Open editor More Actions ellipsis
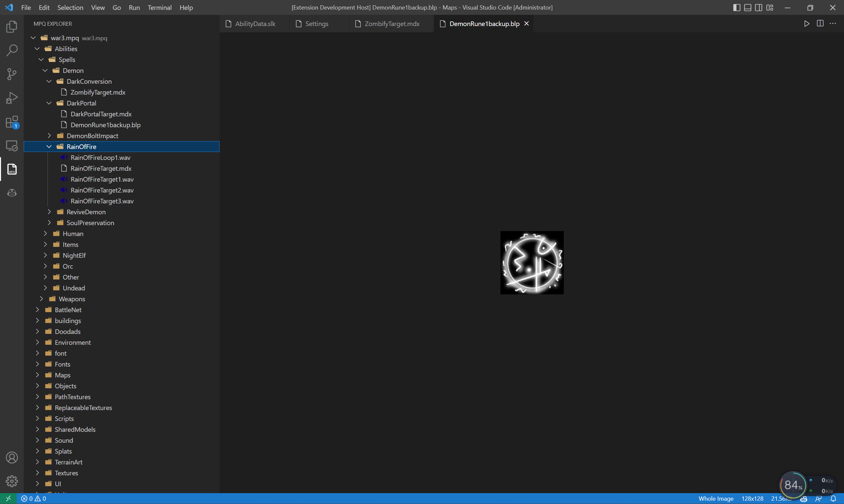Viewport: 844px width, 504px height. (x=833, y=23)
